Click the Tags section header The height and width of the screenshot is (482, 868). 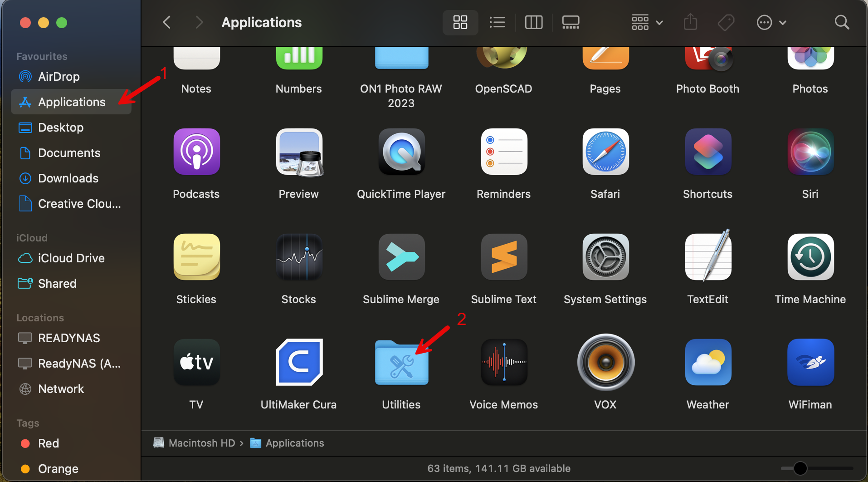[x=28, y=423]
